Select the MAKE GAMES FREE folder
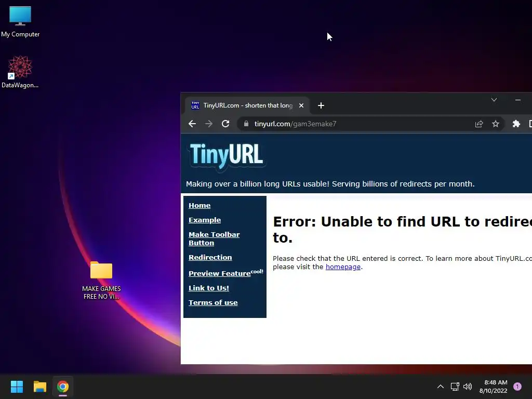532x399 pixels. point(101,280)
